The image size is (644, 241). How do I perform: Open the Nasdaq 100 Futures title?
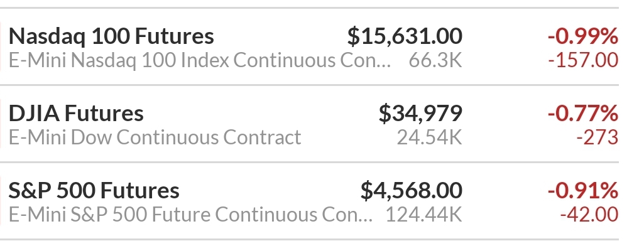point(111,36)
